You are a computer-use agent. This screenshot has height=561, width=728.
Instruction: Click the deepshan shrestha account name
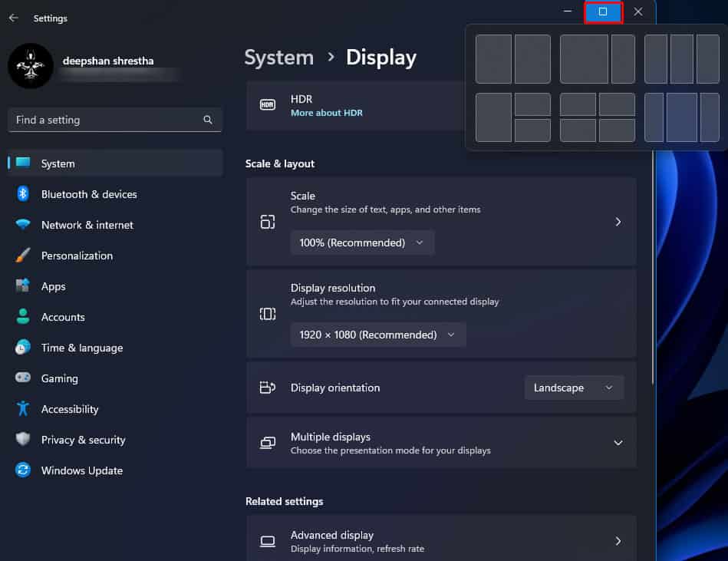click(x=108, y=61)
